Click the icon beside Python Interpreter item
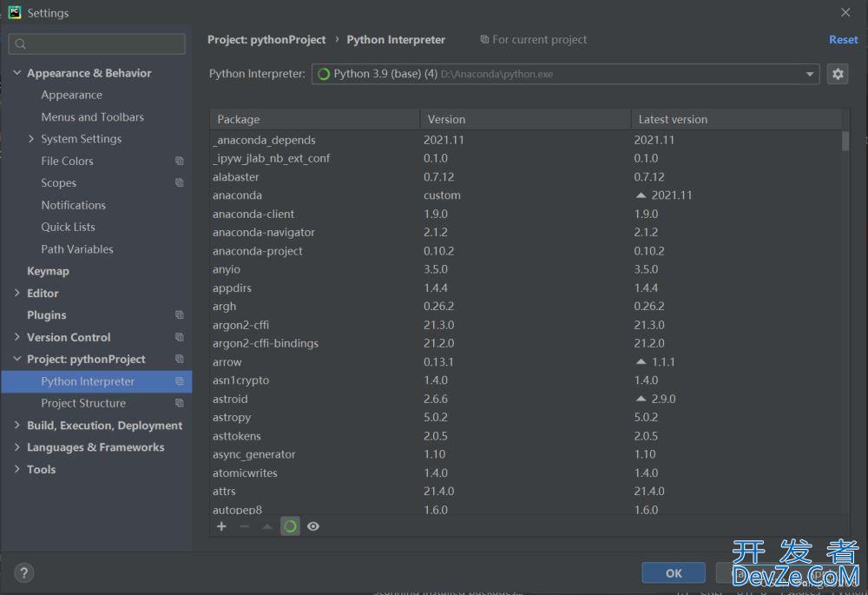This screenshot has height=595, width=868. pyautogui.click(x=180, y=381)
